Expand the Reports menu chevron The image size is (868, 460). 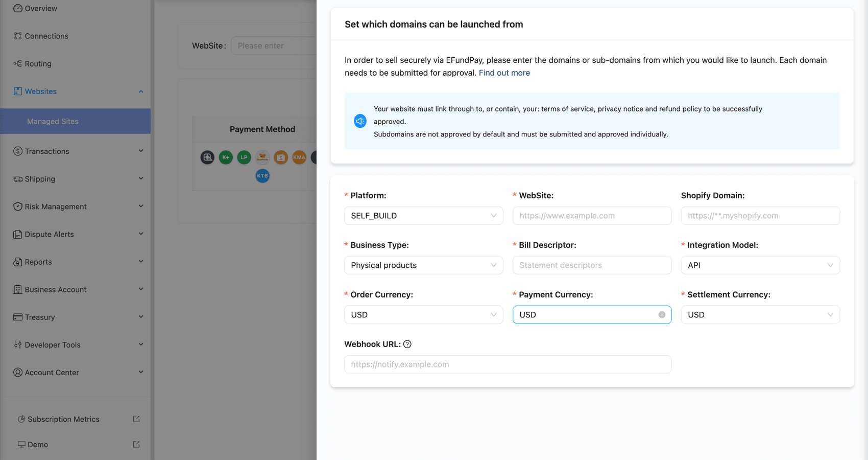pyautogui.click(x=141, y=262)
